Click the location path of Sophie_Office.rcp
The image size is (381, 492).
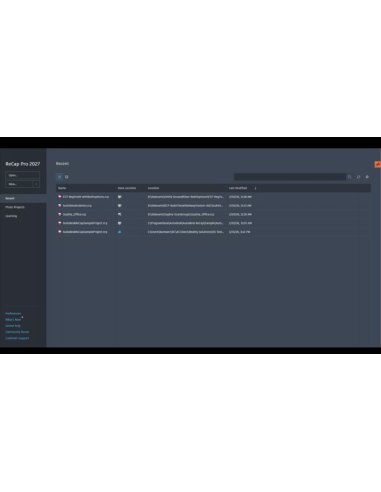tap(181, 214)
